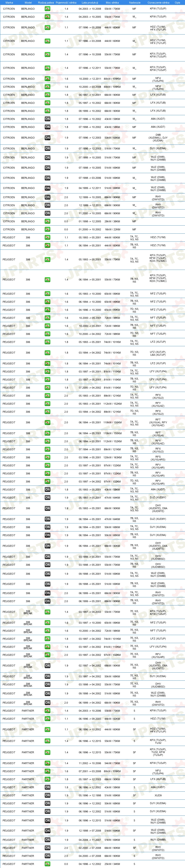
Task: Select the 07.2001 -> 03.2008 production years cell
Action: pos(90,771)
